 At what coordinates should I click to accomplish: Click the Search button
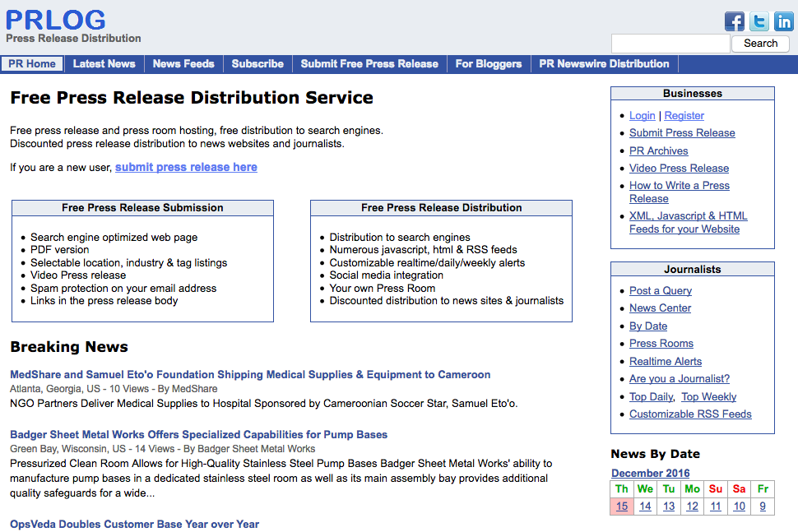(x=760, y=44)
